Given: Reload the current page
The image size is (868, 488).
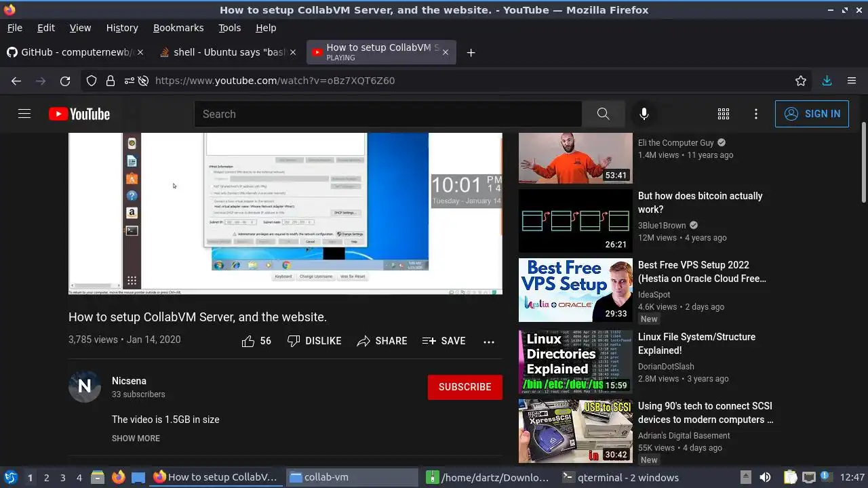Looking at the screenshot, I should [x=65, y=81].
